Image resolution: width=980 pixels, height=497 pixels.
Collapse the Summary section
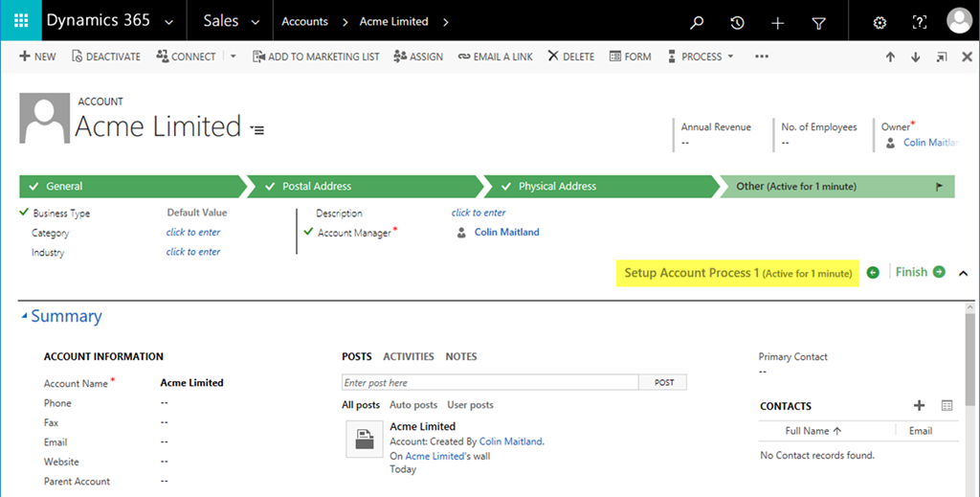[24, 317]
